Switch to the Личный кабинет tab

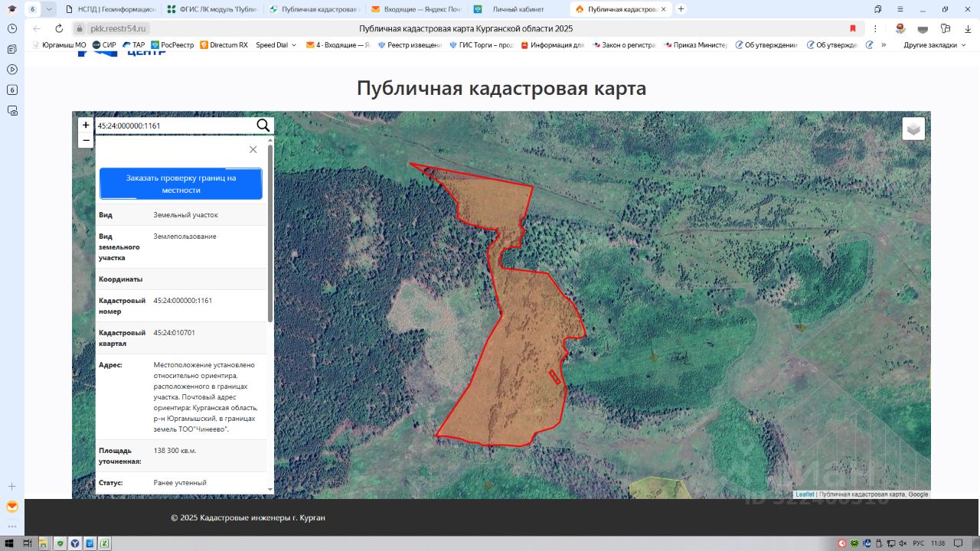point(518,9)
